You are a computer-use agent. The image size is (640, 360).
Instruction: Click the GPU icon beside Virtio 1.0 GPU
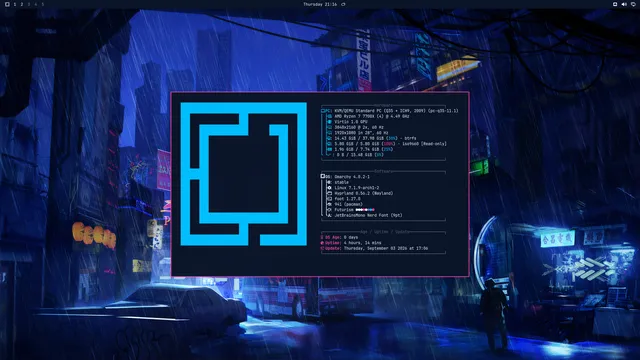(x=329, y=122)
